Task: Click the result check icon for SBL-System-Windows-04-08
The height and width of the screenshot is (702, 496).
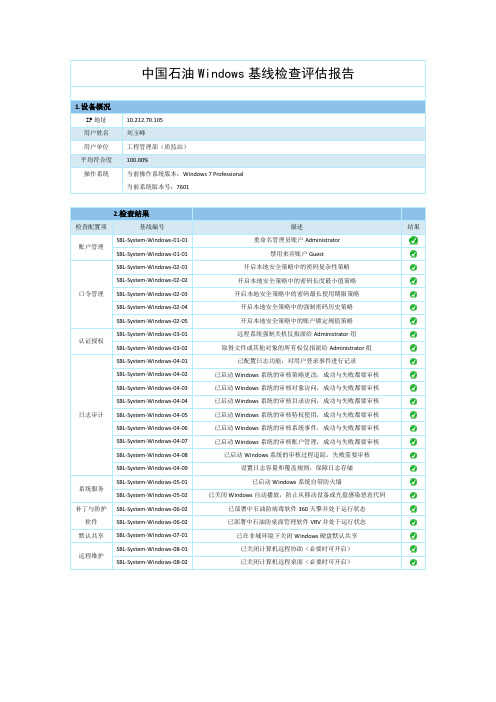Action: pyautogui.click(x=413, y=455)
